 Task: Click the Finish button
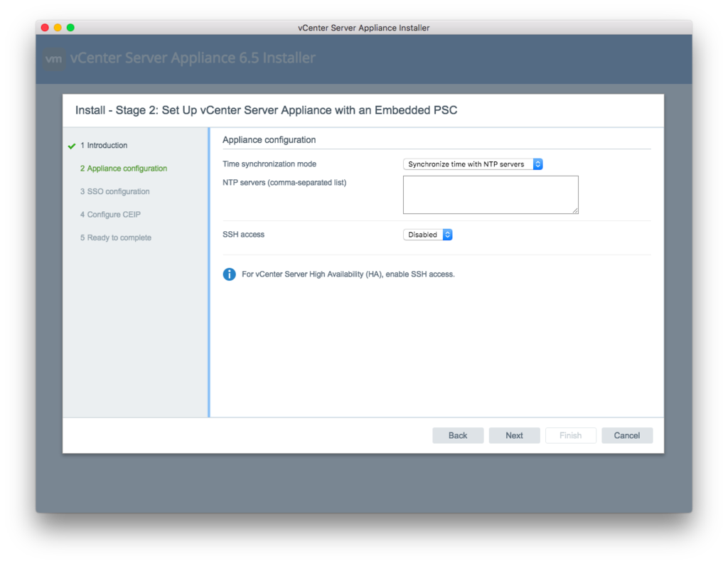571,435
